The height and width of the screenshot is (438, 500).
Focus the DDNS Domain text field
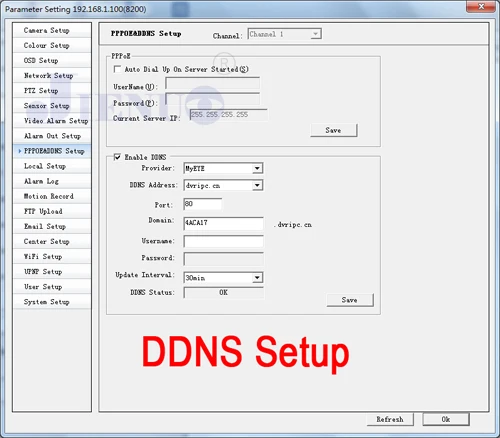(x=223, y=223)
